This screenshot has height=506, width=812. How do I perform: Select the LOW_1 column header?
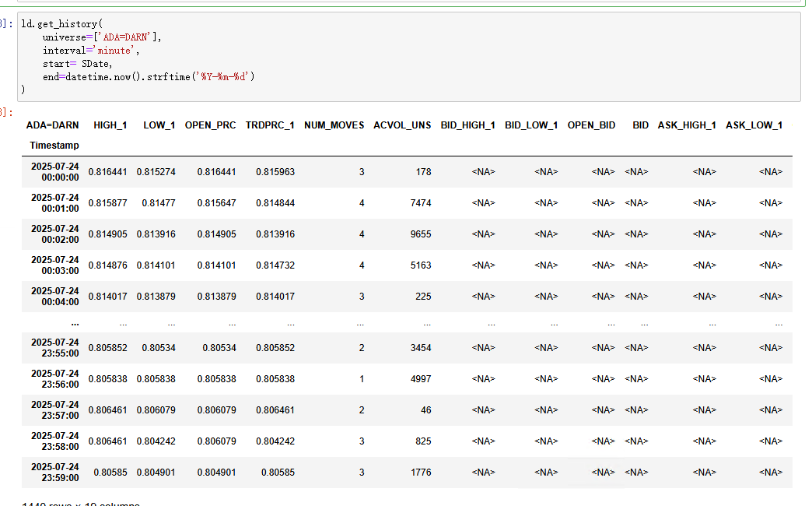point(159,125)
